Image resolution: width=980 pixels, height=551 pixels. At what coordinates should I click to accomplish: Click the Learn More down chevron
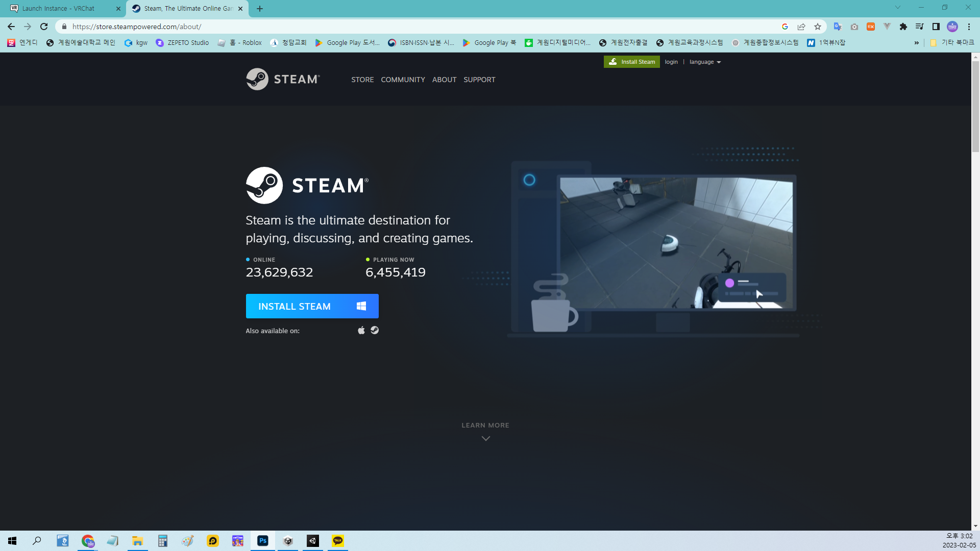(x=485, y=438)
